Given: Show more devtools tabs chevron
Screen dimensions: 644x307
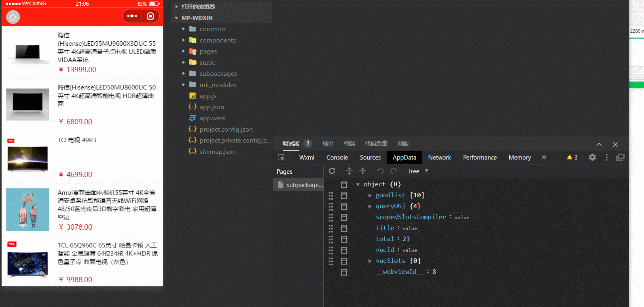Looking at the screenshot, I should 544,157.
